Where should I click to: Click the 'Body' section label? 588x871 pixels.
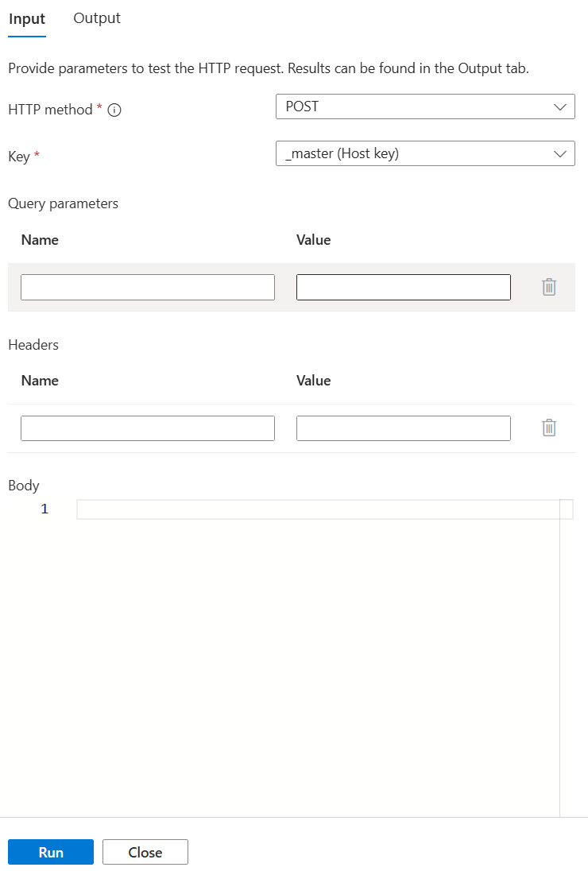pyautogui.click(x=24, y=486)
